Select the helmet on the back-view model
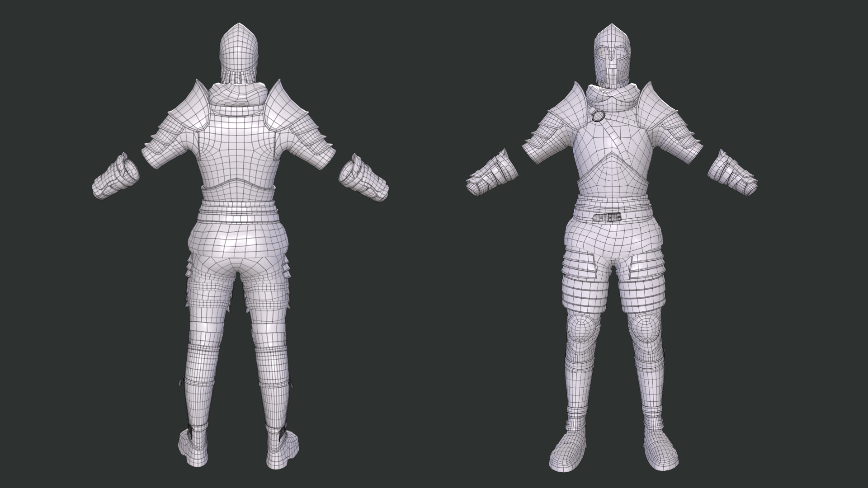The height and width of the screenshot is (488, 868). tap(239, 49)
